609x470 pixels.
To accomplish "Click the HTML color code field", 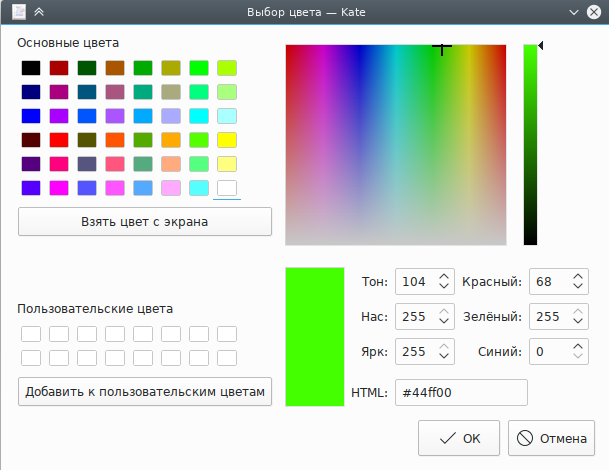I will [461, 393].
